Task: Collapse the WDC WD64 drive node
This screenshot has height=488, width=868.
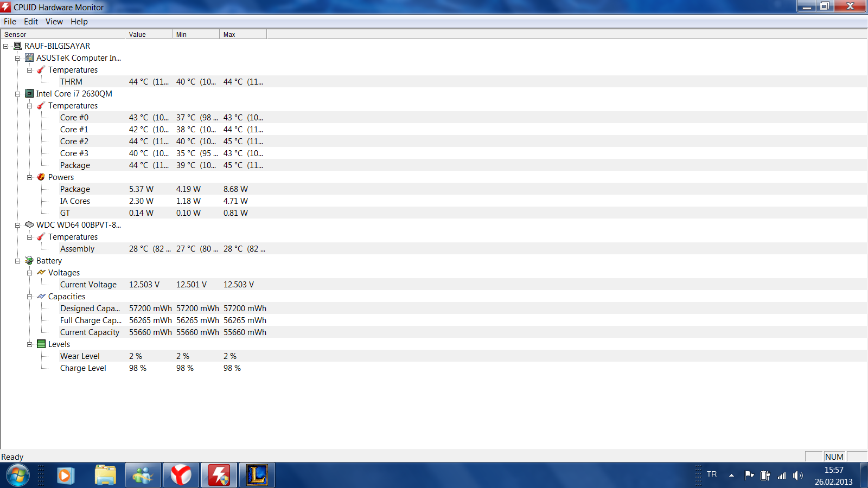Action: 18,225
